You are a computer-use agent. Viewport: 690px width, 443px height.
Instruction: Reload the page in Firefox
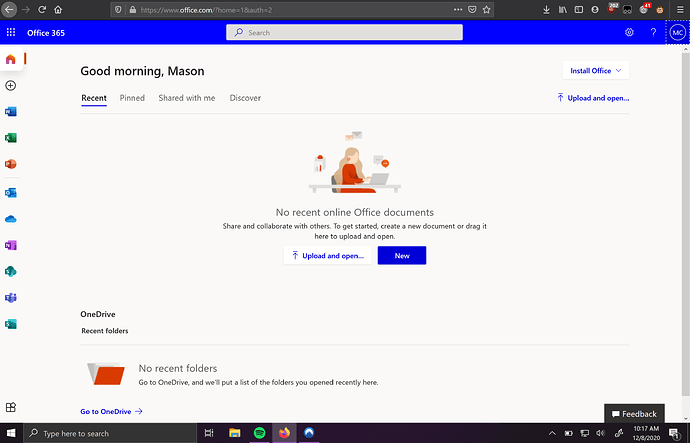pyautogui.click(x=42, y=9)
